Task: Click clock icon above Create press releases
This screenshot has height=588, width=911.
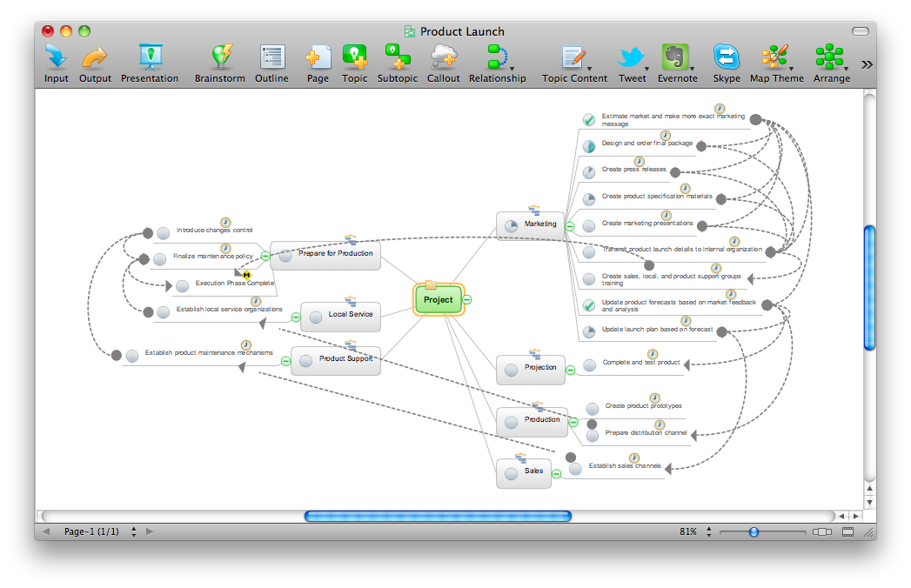Action: (x=640, y=161)
